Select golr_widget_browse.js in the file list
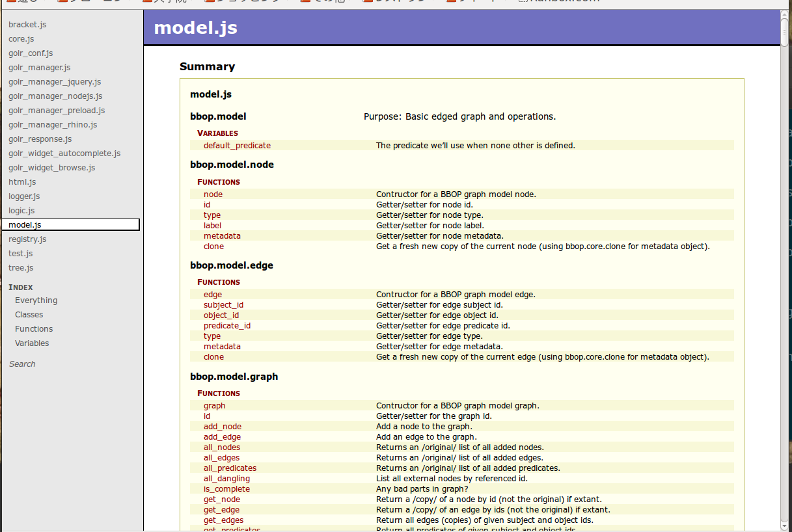The width and height of the screenshot is (792, 532). tap(52, 168)
